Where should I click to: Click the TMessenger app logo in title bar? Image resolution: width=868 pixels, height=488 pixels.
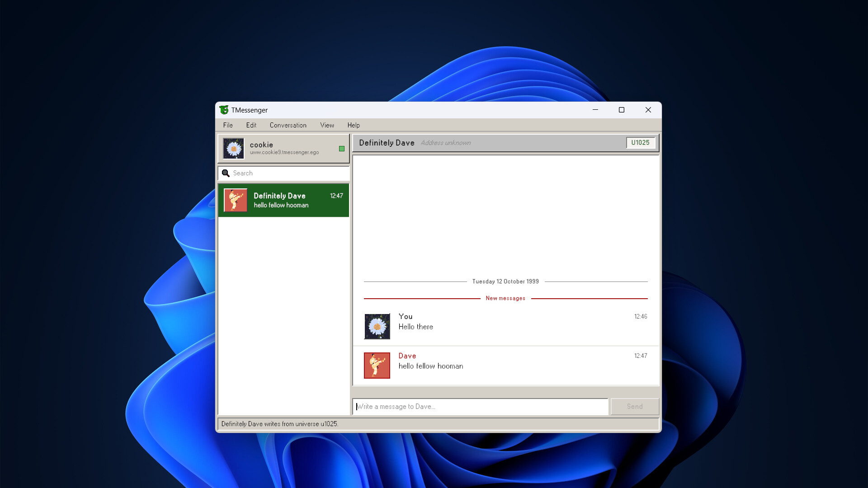coord(224,110)
